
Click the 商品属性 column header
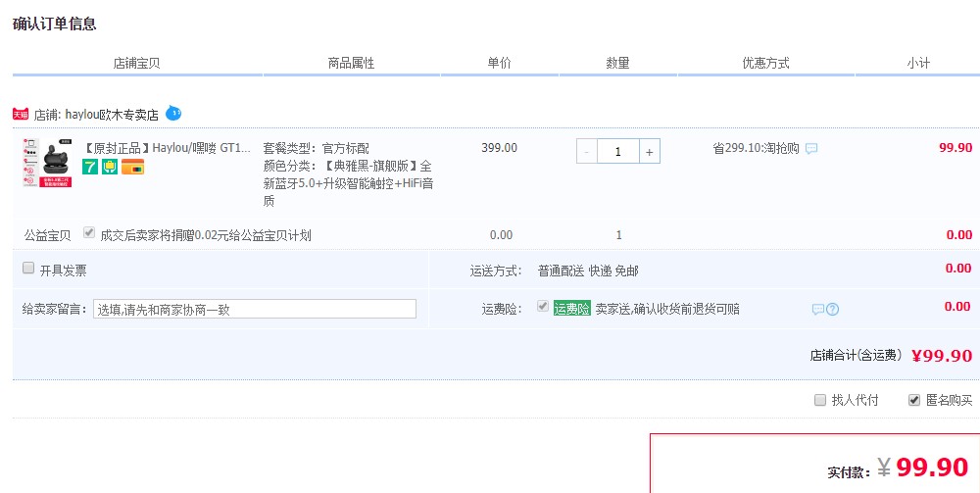click(x=351, y=63)
